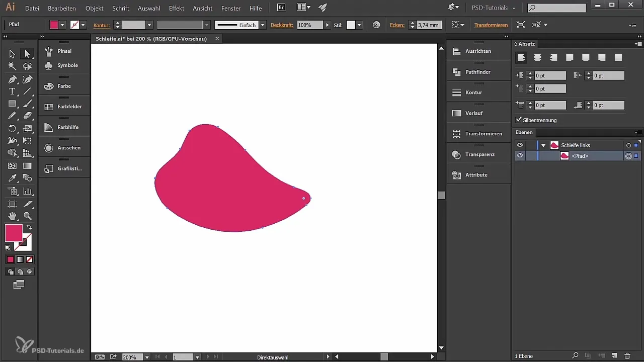This screenshot has height=362, width=644.
Task: Select the Schleife.ai document tab
Action: 151,39
